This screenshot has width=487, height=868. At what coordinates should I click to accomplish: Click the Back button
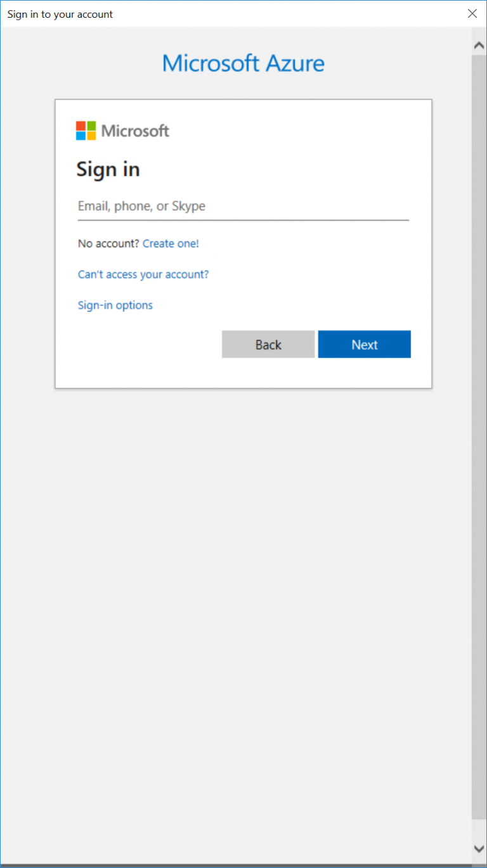coord(268,344)
